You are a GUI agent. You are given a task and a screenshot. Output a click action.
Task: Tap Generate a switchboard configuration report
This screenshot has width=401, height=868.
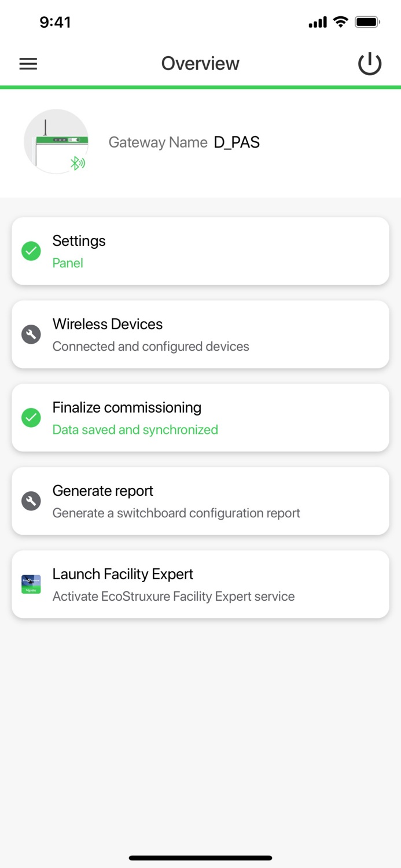click(x=176, y=513)
